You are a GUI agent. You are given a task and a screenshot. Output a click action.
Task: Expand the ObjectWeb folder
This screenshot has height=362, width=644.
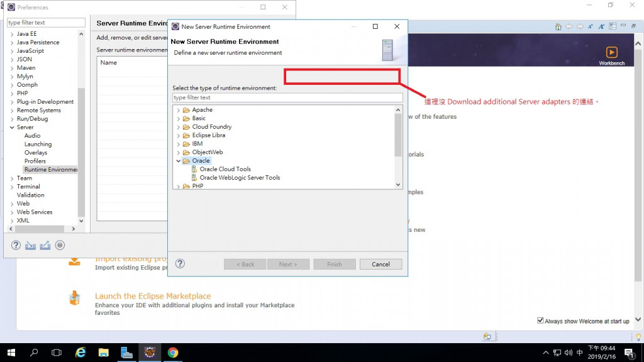[x=178, y=152]
